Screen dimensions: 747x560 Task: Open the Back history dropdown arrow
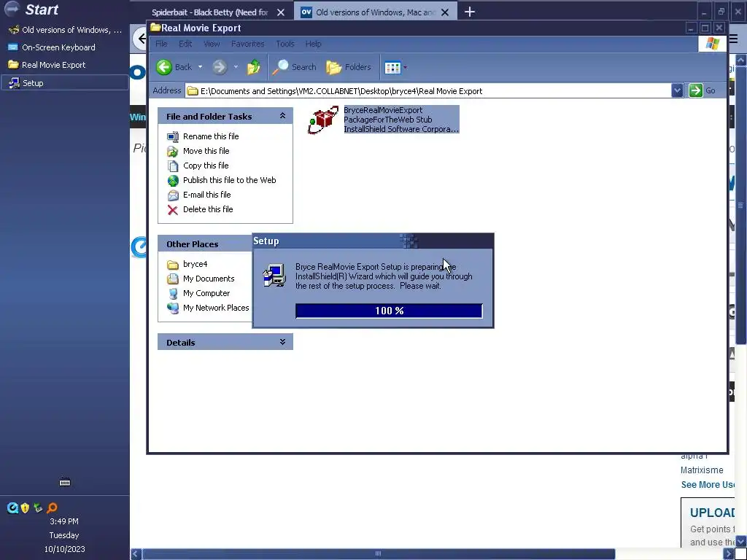coord(200,67)
